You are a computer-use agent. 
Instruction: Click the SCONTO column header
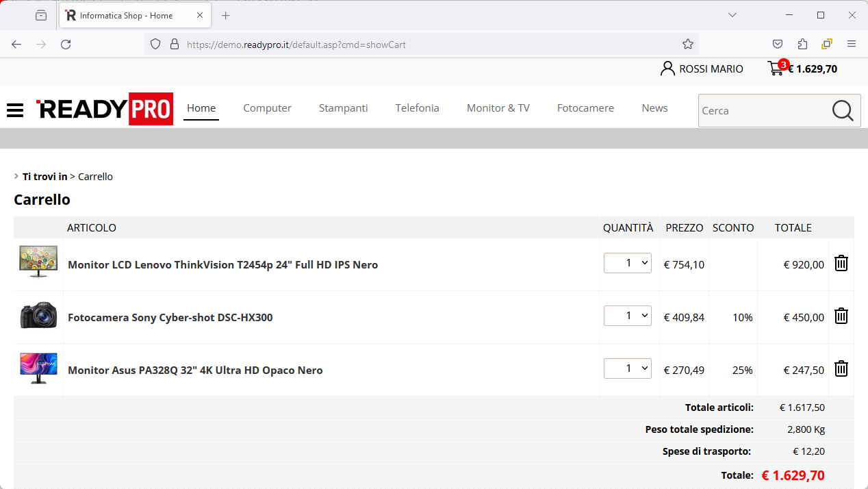click(733, 228)
